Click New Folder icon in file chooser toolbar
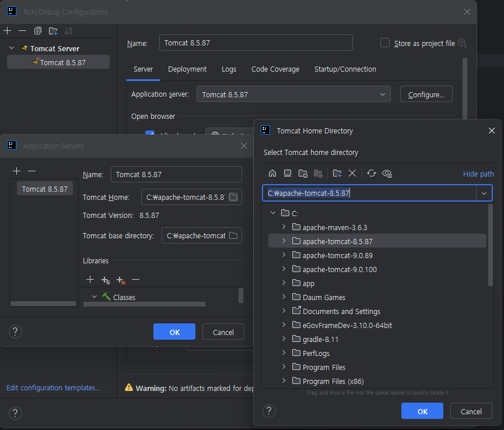 click(x=337, y=174)
